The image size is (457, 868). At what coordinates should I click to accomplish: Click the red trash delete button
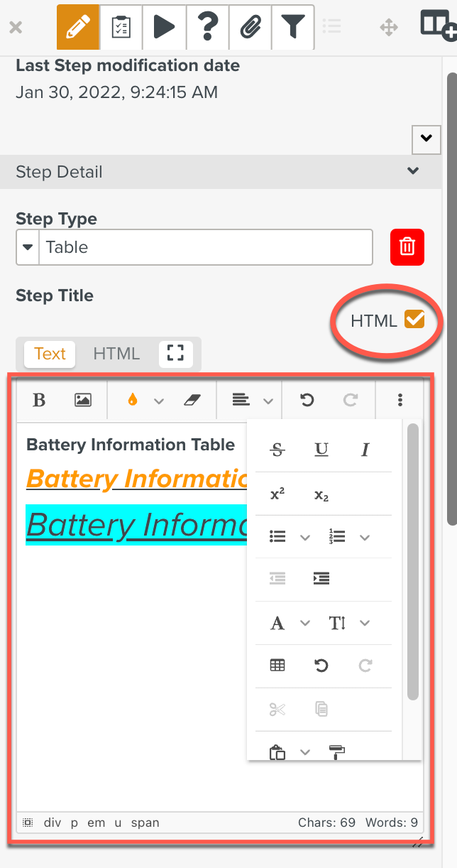(x=407, y=247)
